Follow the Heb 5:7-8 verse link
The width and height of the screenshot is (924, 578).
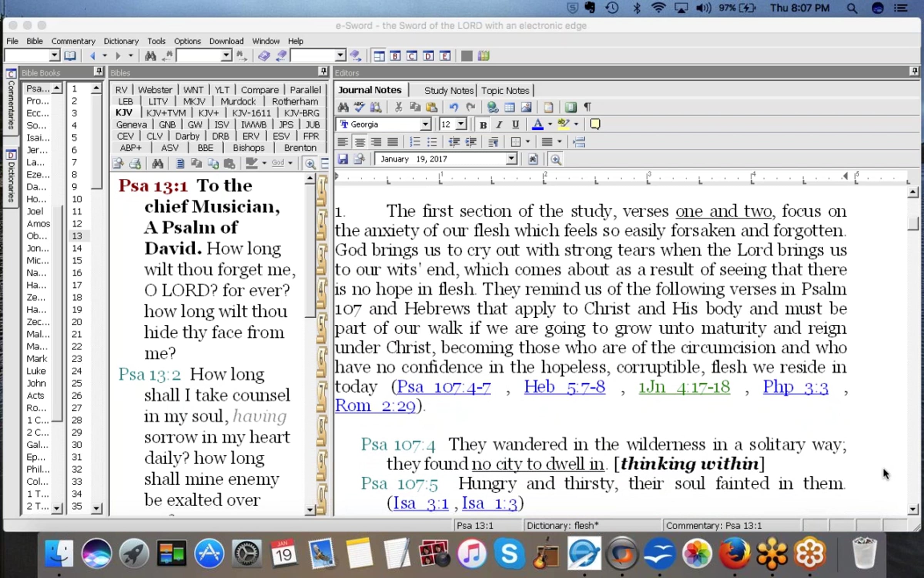click(x=564, y=386)
